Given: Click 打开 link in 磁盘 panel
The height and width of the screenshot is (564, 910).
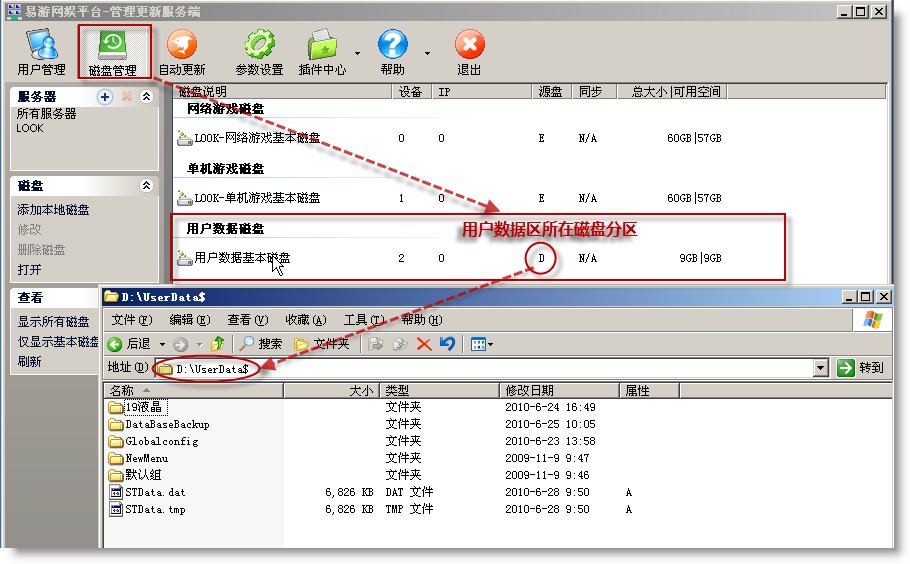Looking at the screenshot, I should pyautogui.click(x=30, y=270).
